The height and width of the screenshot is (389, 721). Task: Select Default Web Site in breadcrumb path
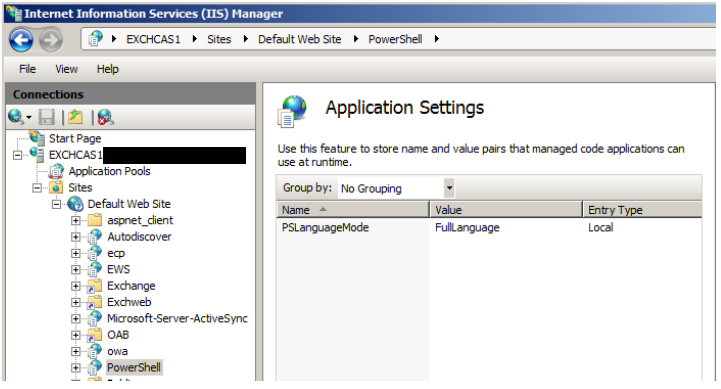pos(299,40)
